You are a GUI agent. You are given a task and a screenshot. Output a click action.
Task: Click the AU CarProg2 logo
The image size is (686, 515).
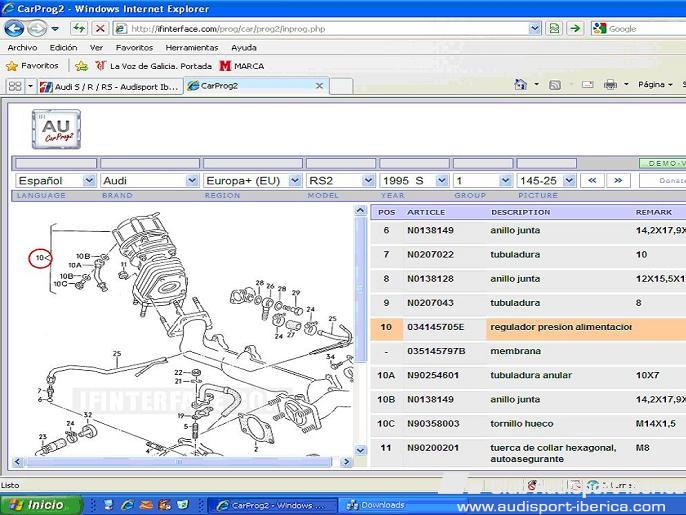(56, 129)
